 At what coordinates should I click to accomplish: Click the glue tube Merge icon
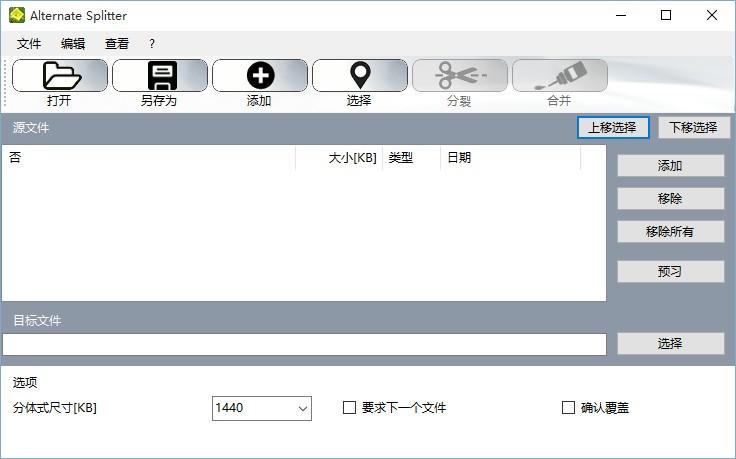[x=559, y=76]
